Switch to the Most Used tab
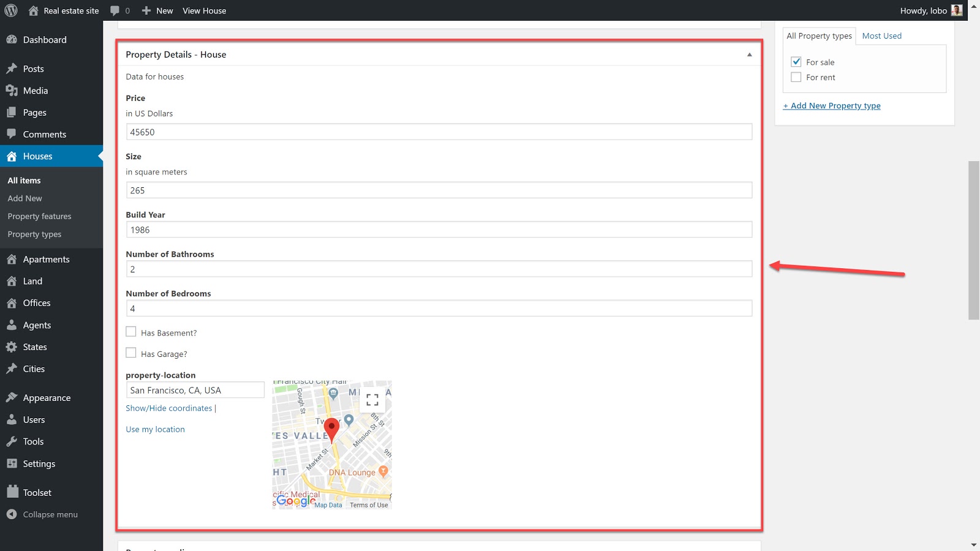This screenshot has width=980, height=551. click(x=881, y=36)
